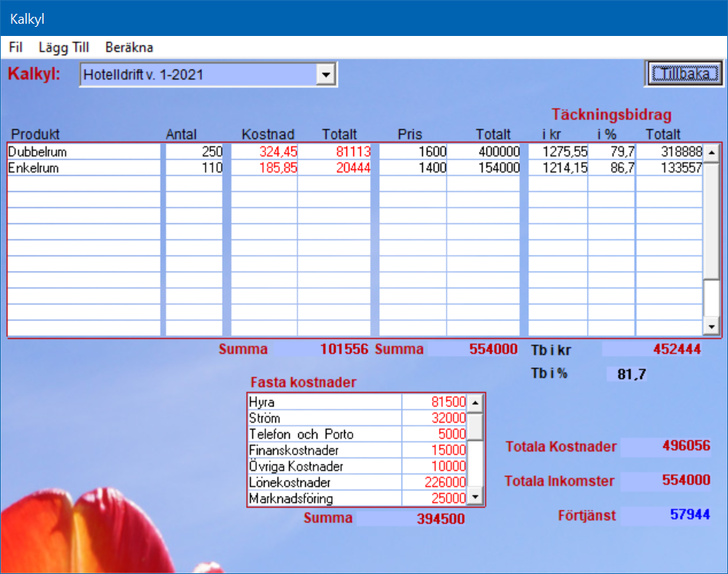
Task: Select the Enkelrum product cell
Action: [84, 168]
